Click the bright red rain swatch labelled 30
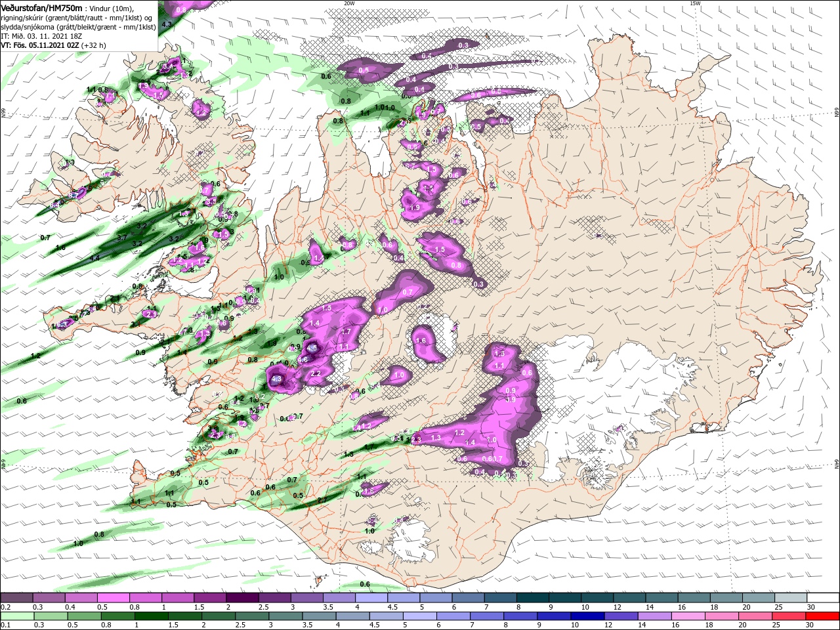Image resolution: width=840 pixels, height=630 pixels. (822, 616)
